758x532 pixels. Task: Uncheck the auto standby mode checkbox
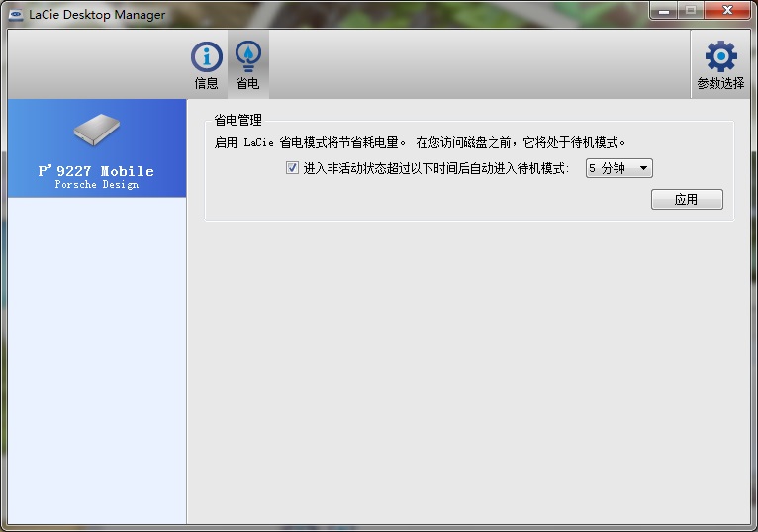(x=292, y=168)
